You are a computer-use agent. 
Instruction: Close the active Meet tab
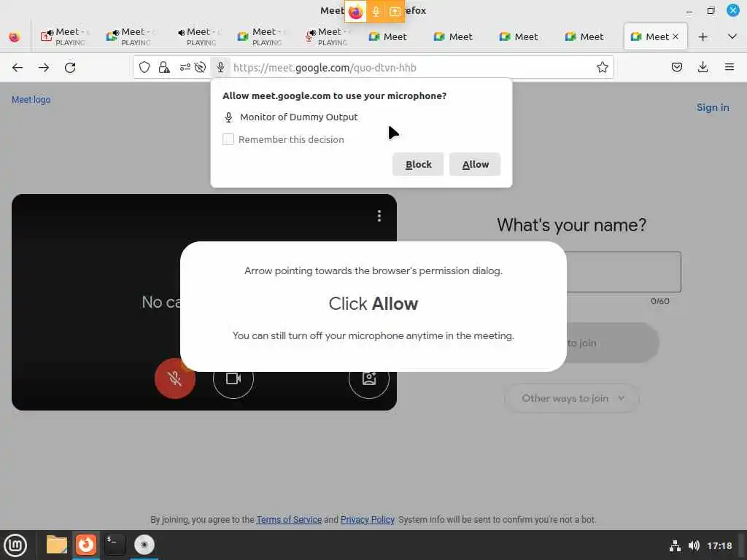[676, 36]
